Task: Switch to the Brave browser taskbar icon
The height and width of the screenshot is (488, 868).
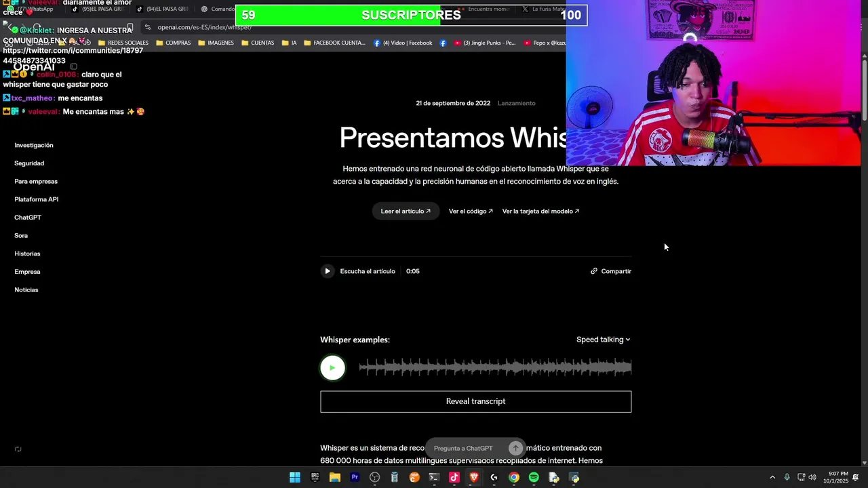Action: [474, 478]
